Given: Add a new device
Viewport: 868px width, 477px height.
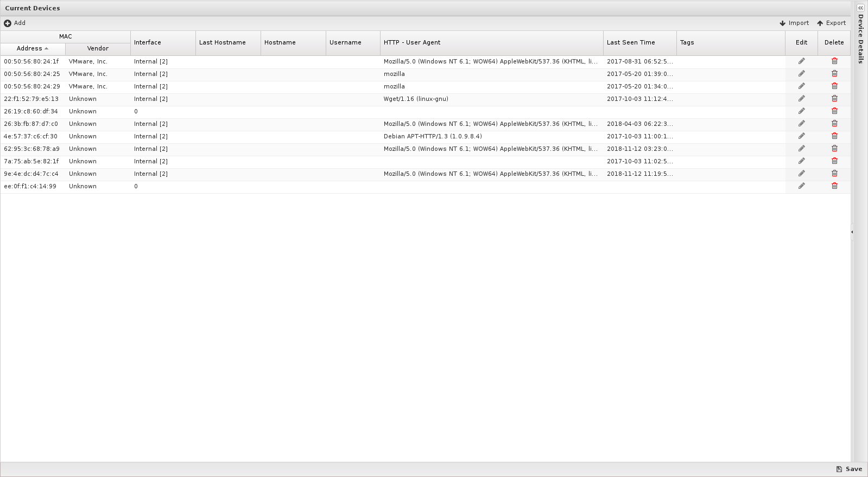Looking at the screenshot, I should [x=15, y=23].
